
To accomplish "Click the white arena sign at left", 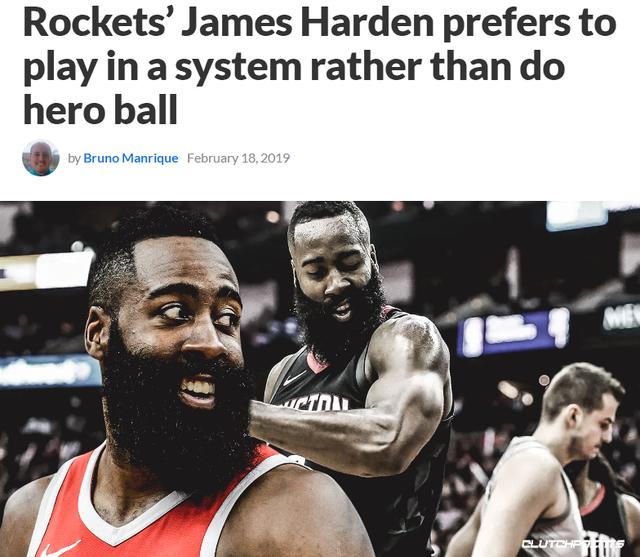I will point(47,270).
